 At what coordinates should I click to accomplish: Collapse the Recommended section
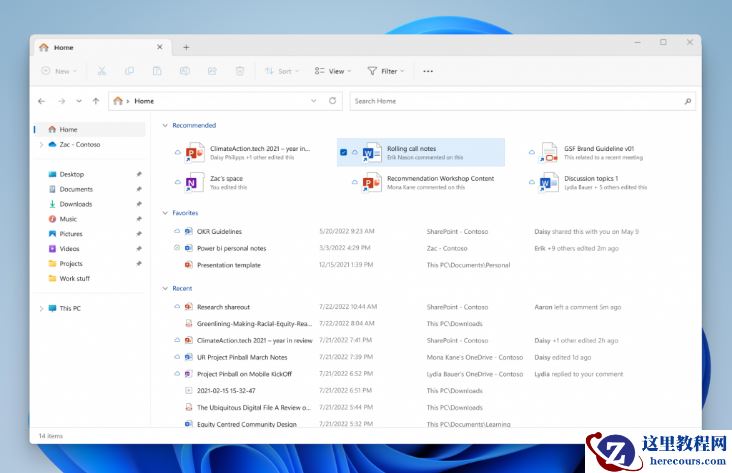point(165,125)
